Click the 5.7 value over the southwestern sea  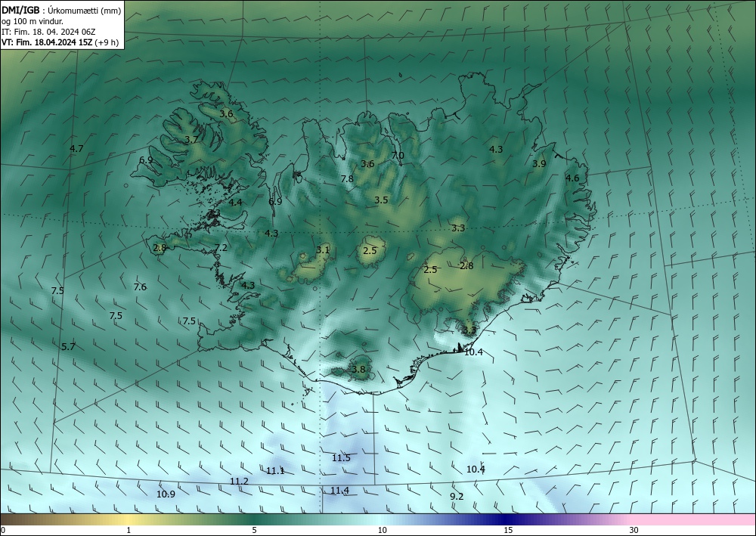tap(69, 346)
